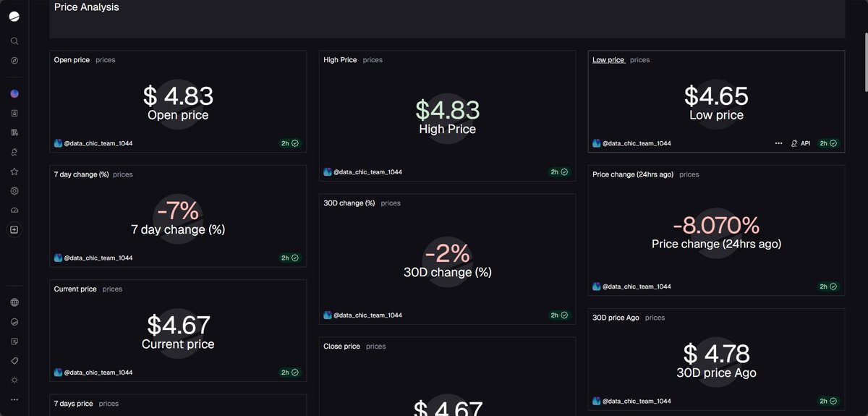Click the 2h refresh badge on High Price card
Screen dimensions: 868x416
click(560, 172)
